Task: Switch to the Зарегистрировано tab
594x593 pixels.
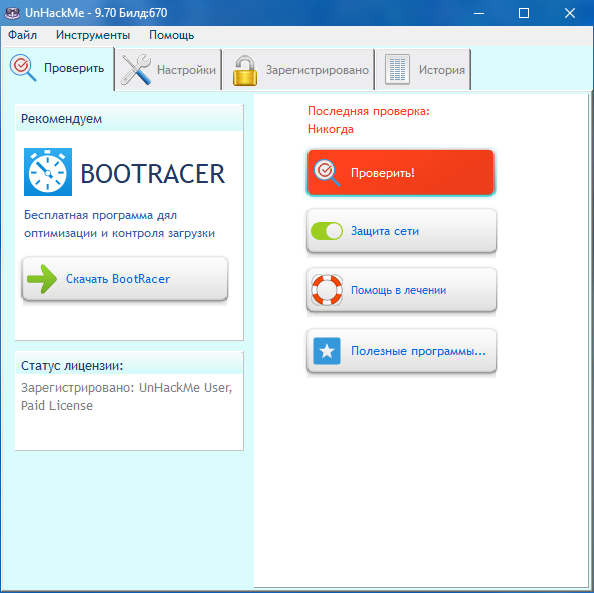Action: 299,70
